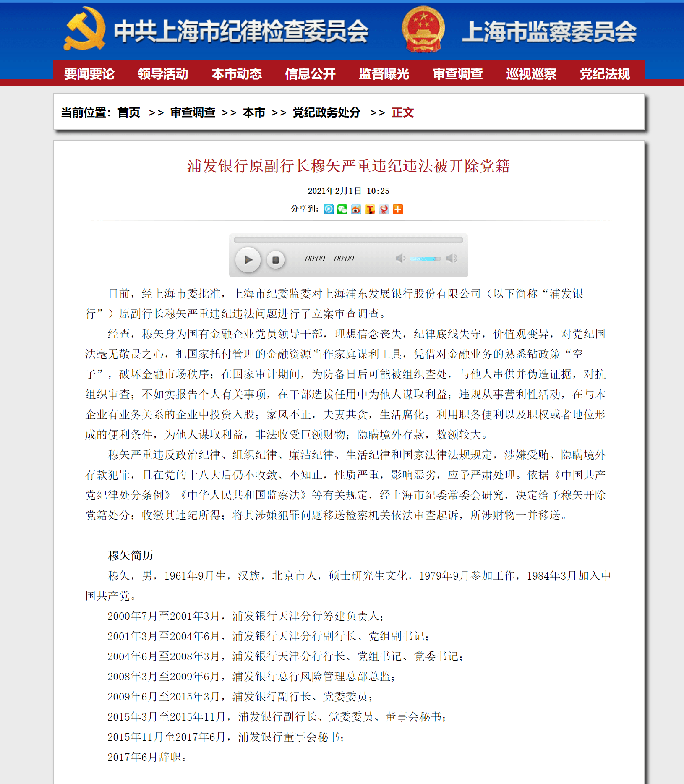Image resolution: width=684 pixels, height=784 pixels.
Task: Stop the audio playback
Action: [276, 260]
